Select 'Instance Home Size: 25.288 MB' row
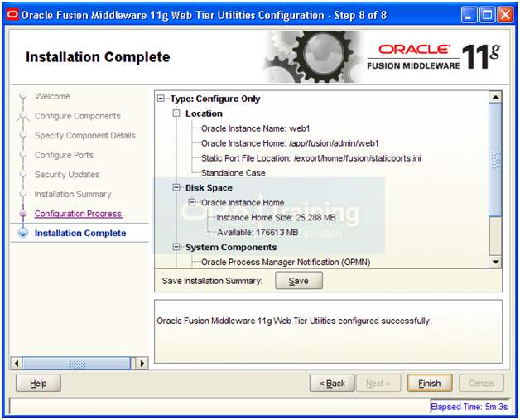520x420 pixels. [276, 218]
